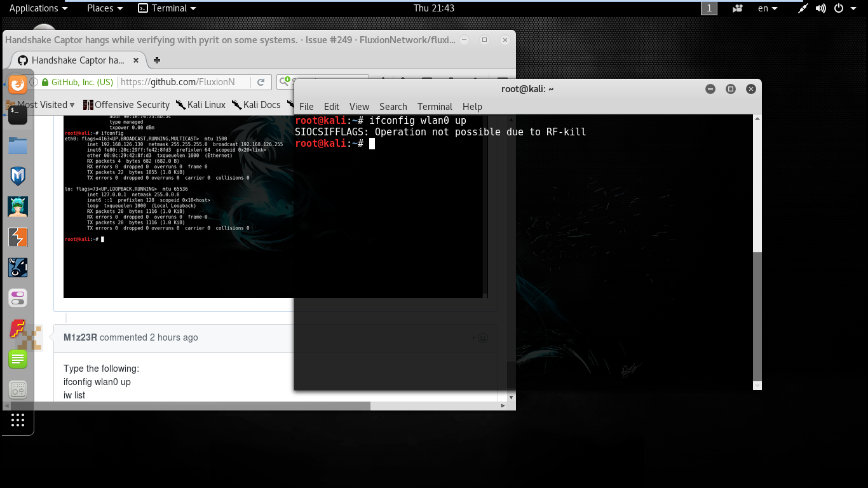868x488 pixels.
Task: Maximize the root@kali terminal window
Action: click(731, 89)
